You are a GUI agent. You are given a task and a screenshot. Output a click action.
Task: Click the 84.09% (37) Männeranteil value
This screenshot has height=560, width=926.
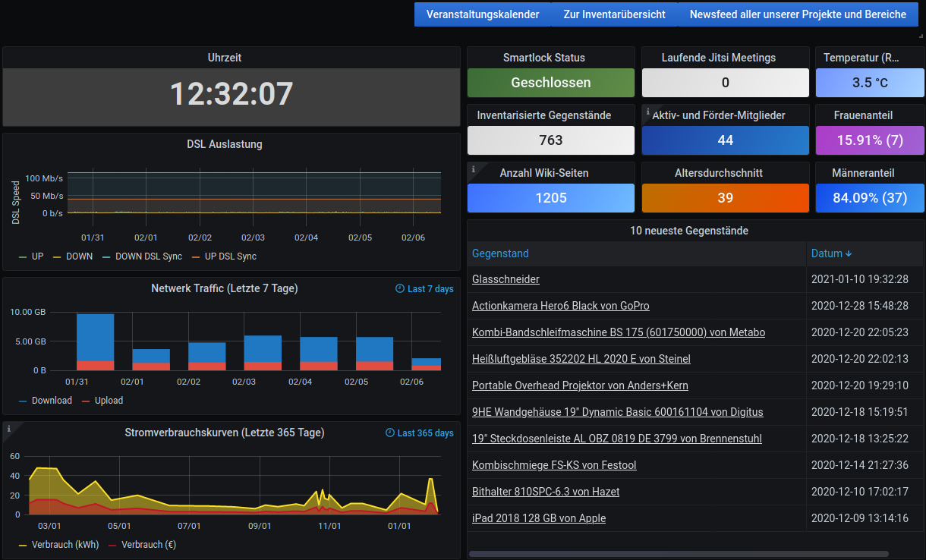[870, 198]
